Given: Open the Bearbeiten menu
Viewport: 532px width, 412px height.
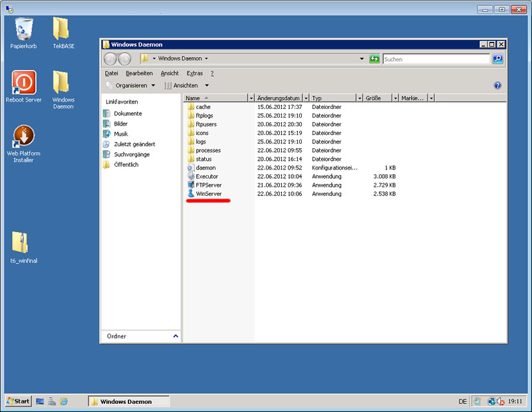Looking at the screenshot, I should click(x=139, y=73).
